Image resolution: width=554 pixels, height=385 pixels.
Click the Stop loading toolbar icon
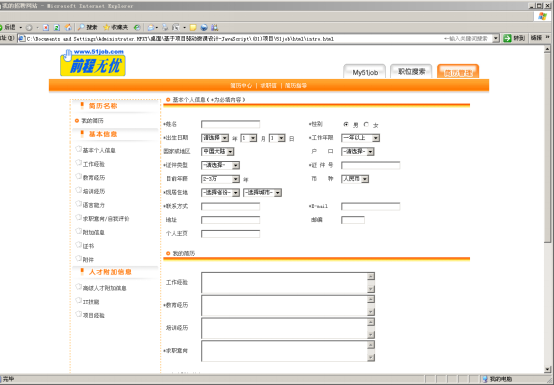(46, 28)
